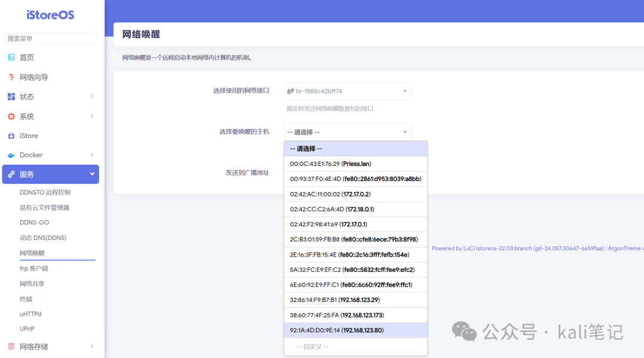Click the Network Wizard (网络向导) icon
644x358 pixels.
pos(11,77)
